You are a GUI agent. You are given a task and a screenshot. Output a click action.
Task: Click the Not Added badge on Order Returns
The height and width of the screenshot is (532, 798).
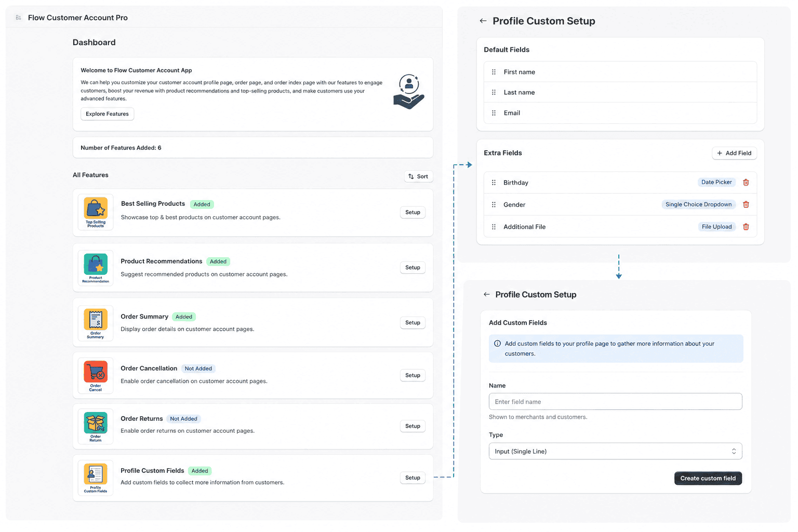pyautogui.click(x=184, y=419)
